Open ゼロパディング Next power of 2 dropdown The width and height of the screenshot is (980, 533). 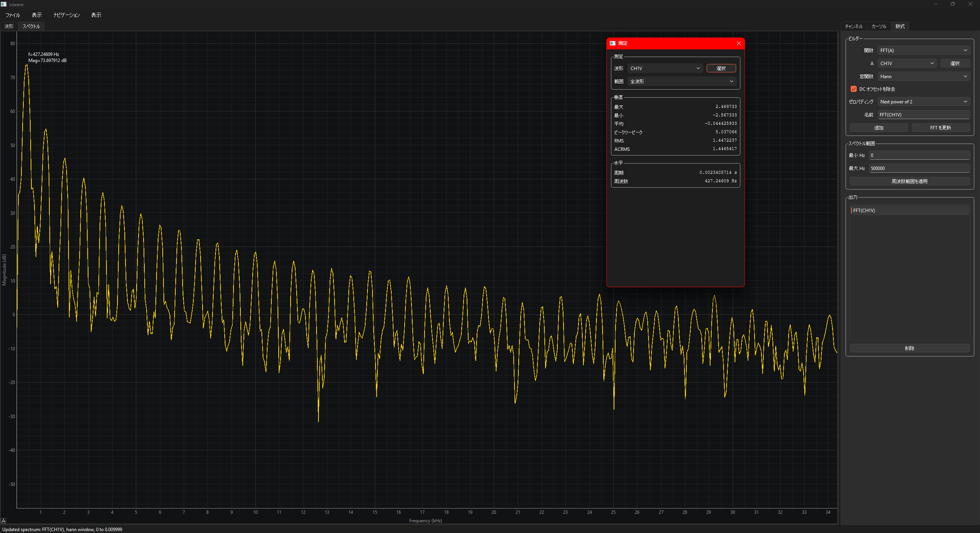point(923,101)
